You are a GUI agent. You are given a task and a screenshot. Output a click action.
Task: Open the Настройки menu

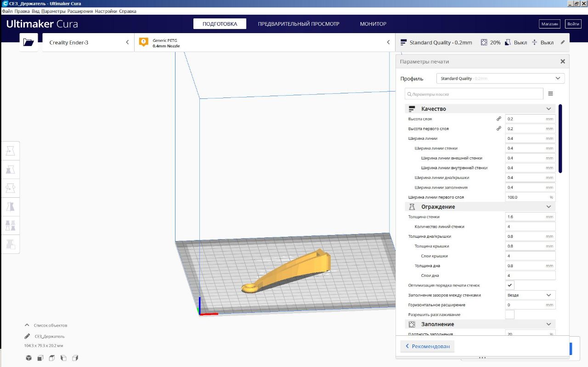click(x=106, y=11)
